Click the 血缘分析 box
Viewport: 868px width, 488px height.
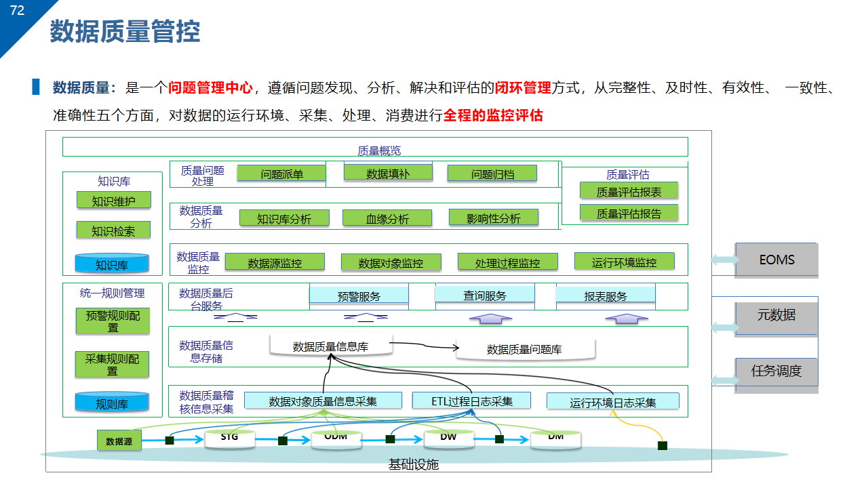pos(387,218)
